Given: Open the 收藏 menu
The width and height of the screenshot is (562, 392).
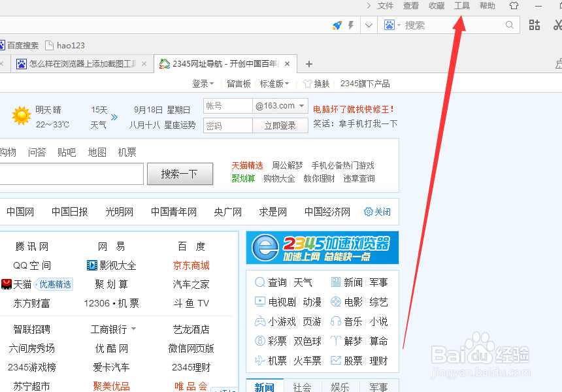Looking at the screenshot, I should coord(436,6).
